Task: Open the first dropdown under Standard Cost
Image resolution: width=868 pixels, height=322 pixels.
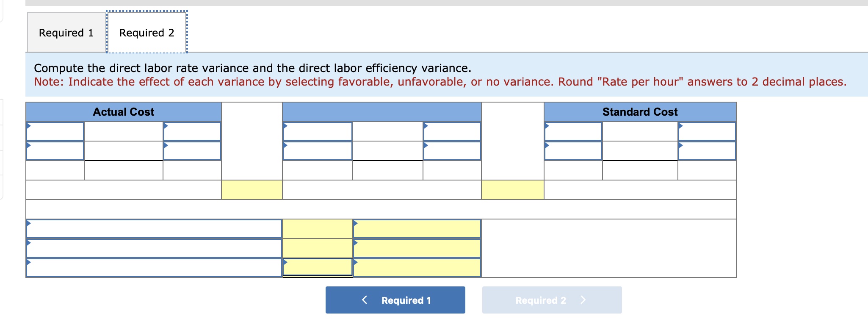Action: click(x=573, y=131)
